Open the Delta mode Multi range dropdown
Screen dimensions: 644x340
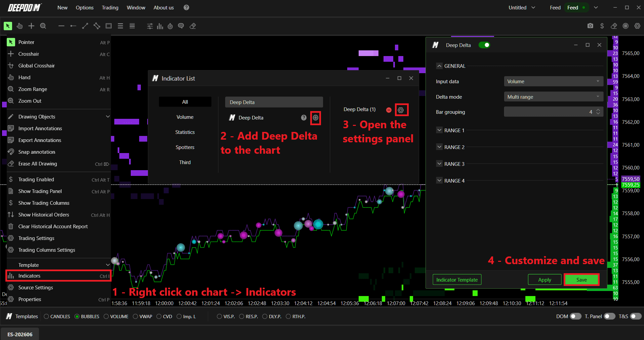[554, 97]
